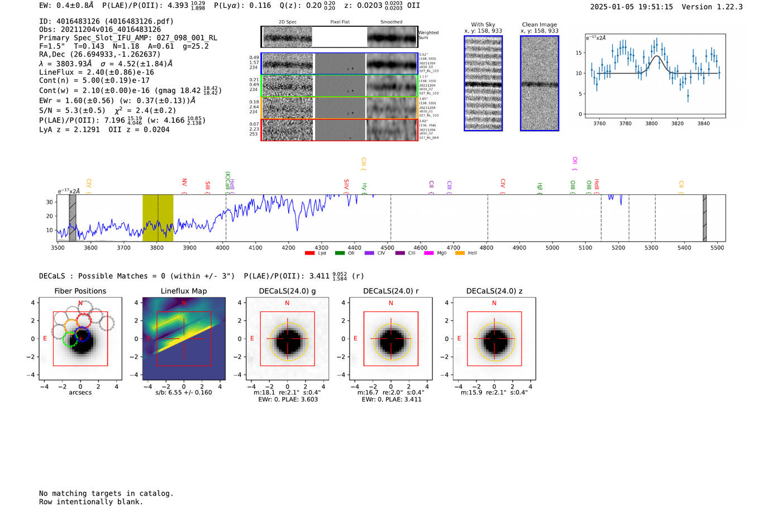Click the red Lyα legend swatch
The image size is (782, 532).
[x=309, y=253]
